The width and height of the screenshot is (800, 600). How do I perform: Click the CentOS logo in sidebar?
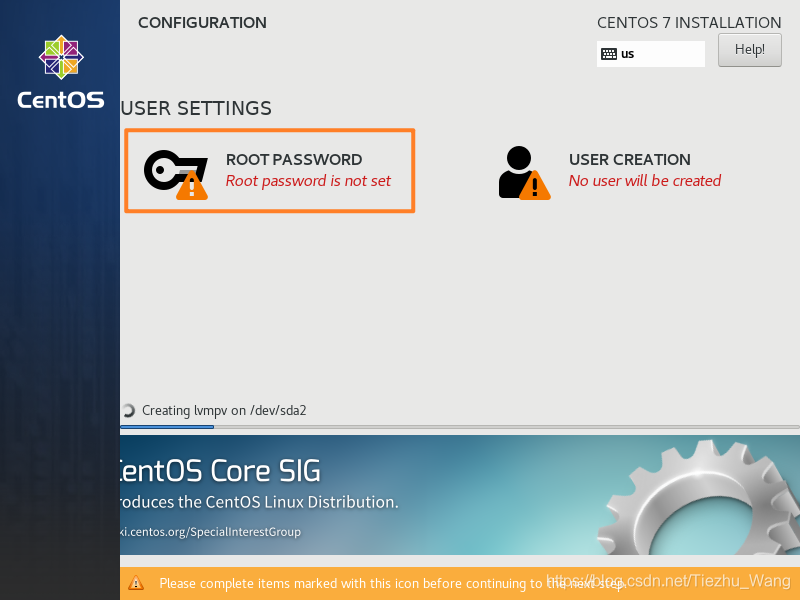(x=61, y=71)
